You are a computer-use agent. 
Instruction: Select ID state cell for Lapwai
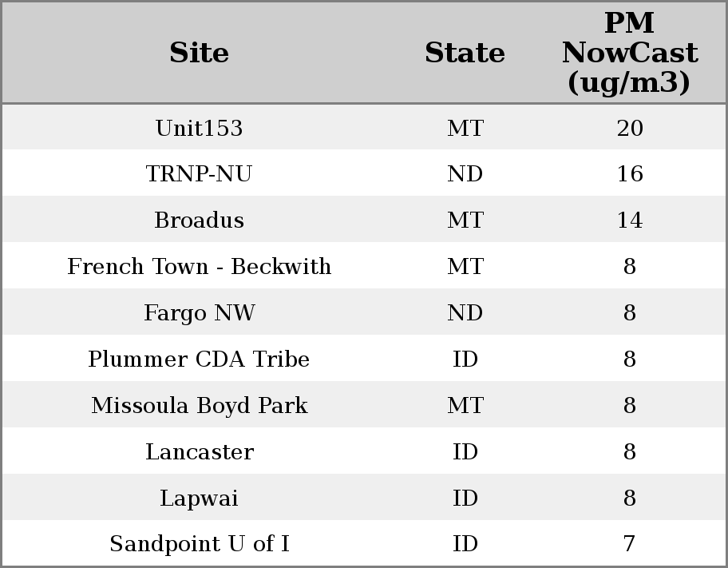(x=465, y=498)
